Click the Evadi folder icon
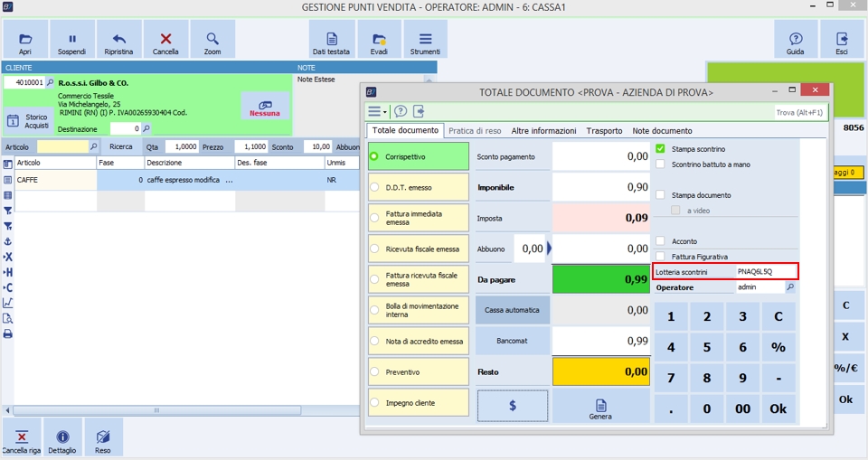 379,40
